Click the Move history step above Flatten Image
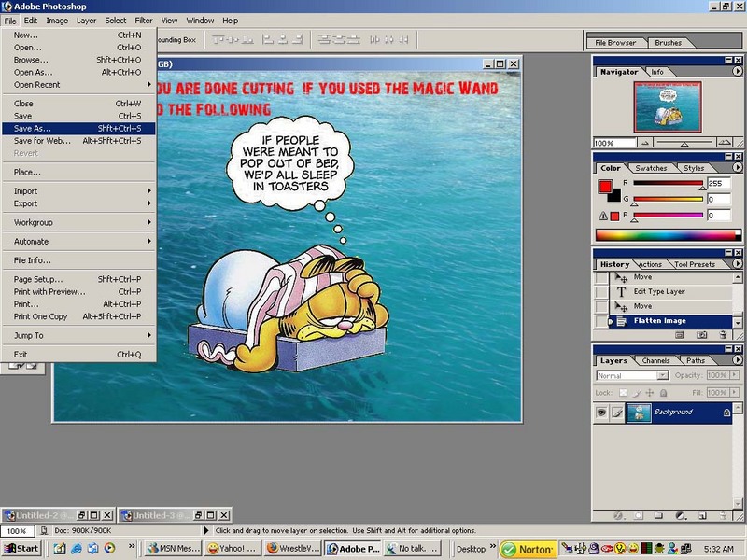This screenshot has height=560, width=747. (x=670, y=306)
